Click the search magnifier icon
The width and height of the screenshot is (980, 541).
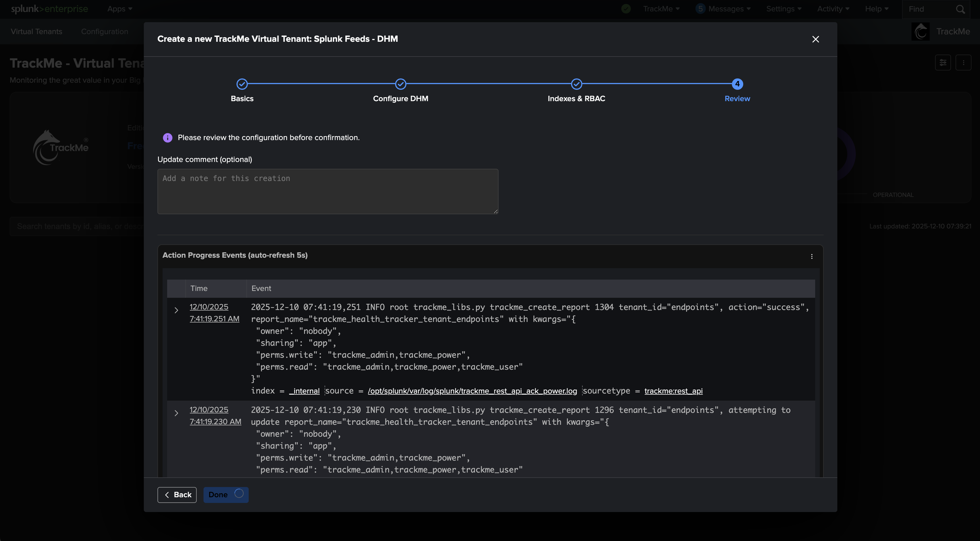pos(960,9)
